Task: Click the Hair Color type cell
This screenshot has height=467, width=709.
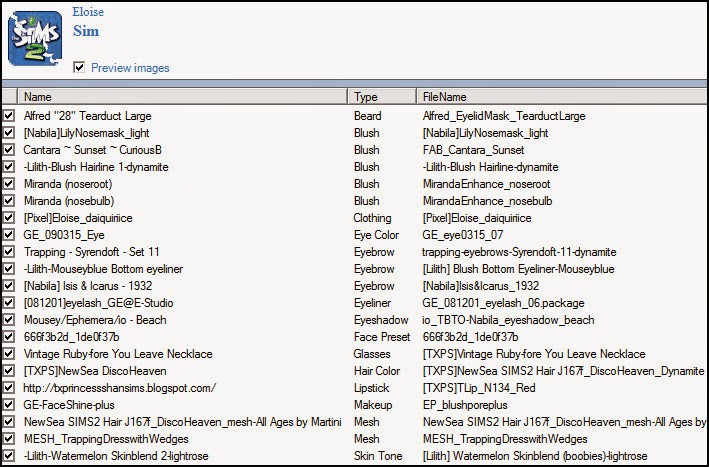Action: click(377, 371)
